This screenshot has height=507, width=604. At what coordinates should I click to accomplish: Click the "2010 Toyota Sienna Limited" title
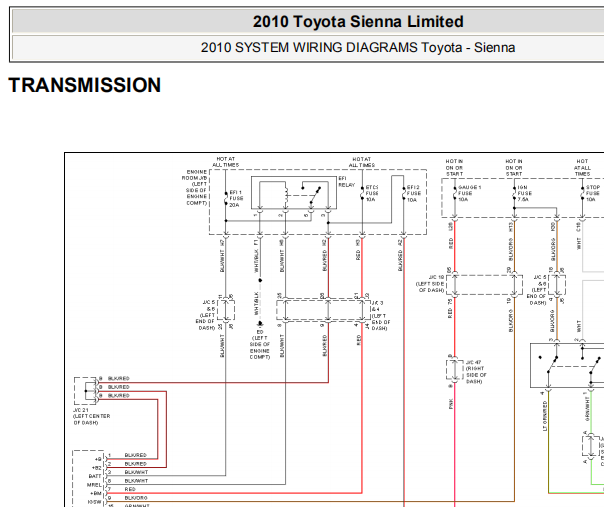click(x=358, y=22)
